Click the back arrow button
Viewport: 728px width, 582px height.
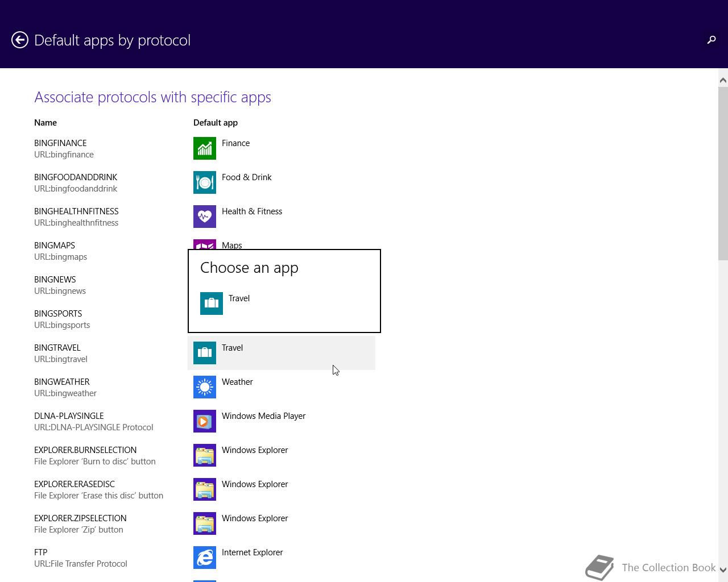point(20,40)
